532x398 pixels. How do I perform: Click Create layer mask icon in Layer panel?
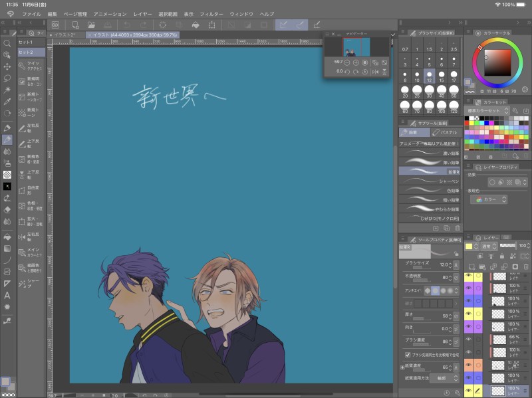pos(515,267)
